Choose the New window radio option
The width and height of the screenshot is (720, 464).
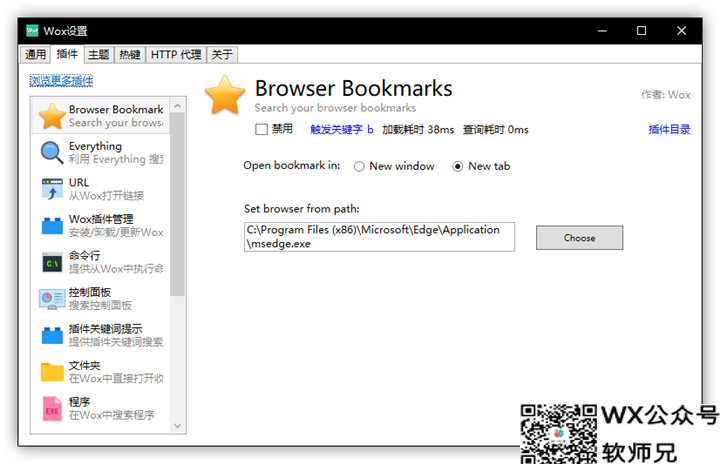pyautogui.click(x=359, y=166)
